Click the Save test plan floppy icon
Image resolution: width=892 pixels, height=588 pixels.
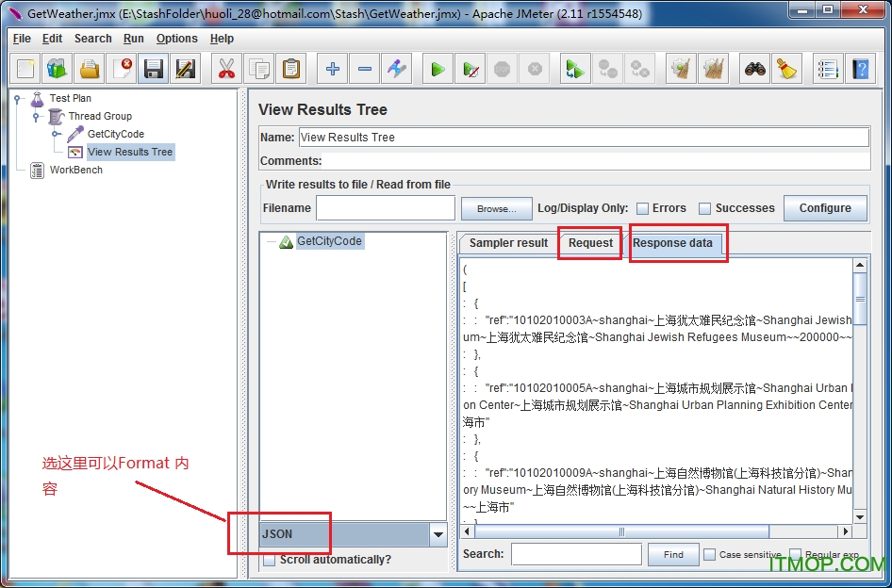click(x=154, y=69)
